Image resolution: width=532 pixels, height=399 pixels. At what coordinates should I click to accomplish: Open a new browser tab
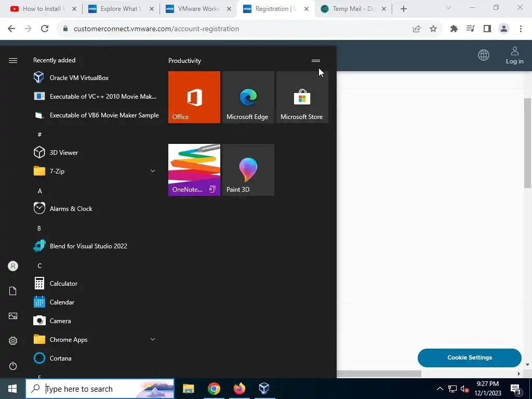click(x=403, y=9)
